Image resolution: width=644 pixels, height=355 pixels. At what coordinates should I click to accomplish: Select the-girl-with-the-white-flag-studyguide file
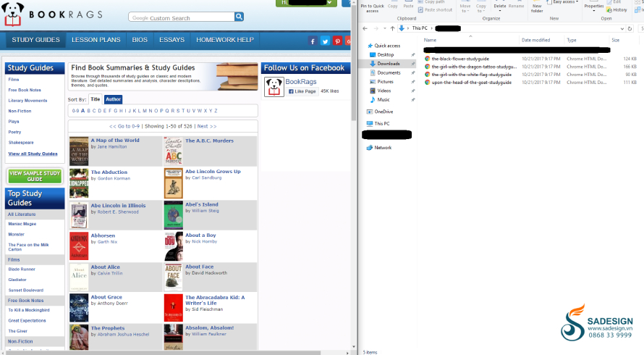coord(472,75)
